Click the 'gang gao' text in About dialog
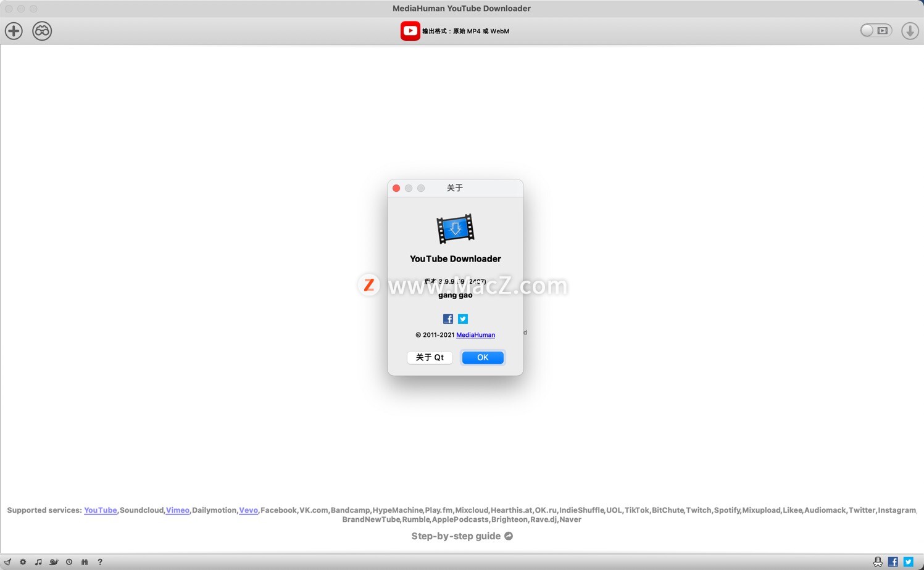The width and height of the screenshot is (924, 570). [456, 295]
